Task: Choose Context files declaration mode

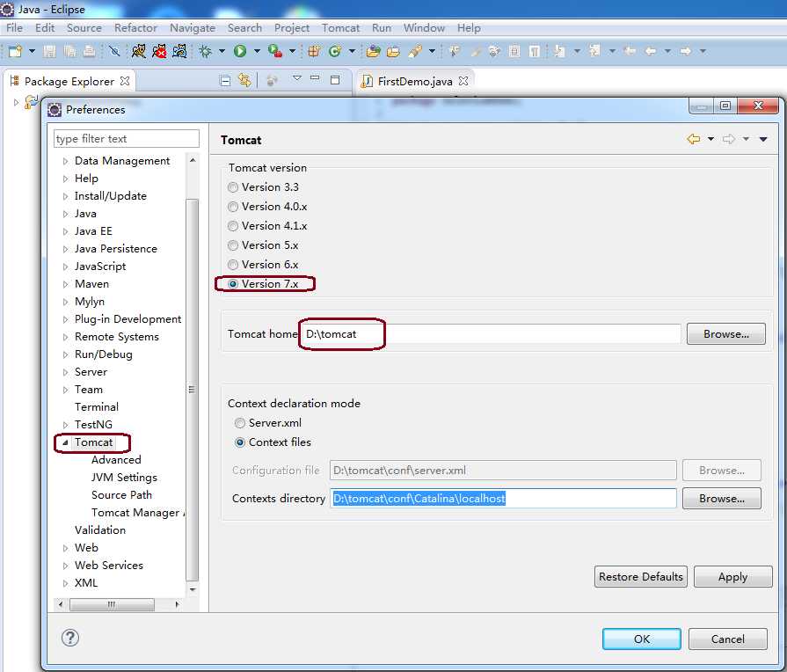Action: pos(240,442)
